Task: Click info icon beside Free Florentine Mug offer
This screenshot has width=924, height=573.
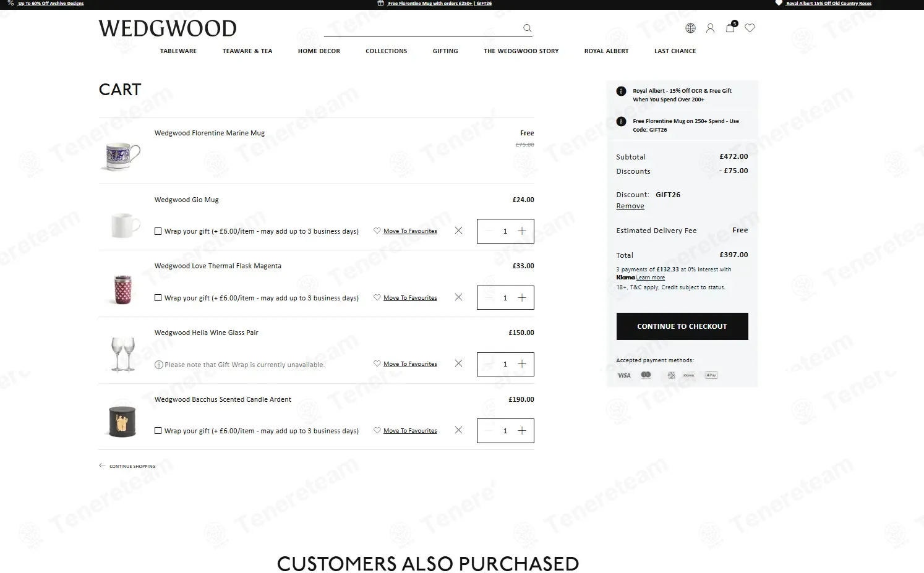Action: tap(621, 122)
